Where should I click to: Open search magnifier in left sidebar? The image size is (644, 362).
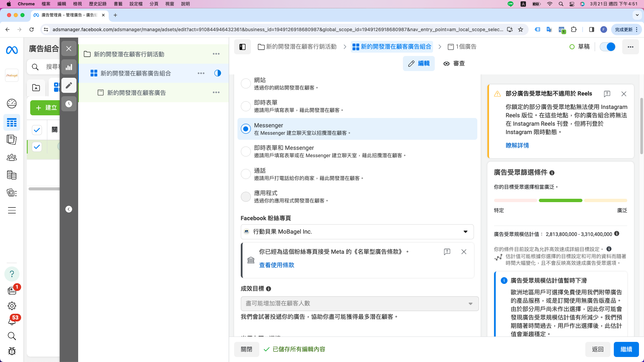12,336
